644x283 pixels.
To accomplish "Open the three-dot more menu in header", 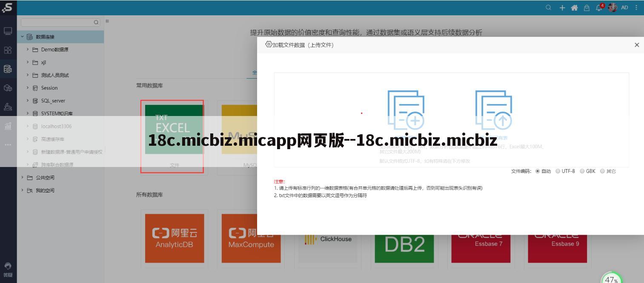I will tap(636, 8).
